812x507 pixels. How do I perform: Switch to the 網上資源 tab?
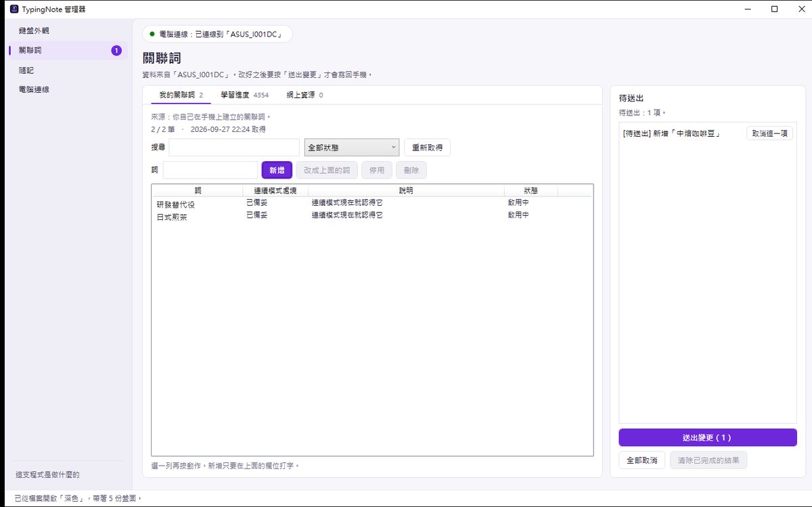[x=304, y=95]
